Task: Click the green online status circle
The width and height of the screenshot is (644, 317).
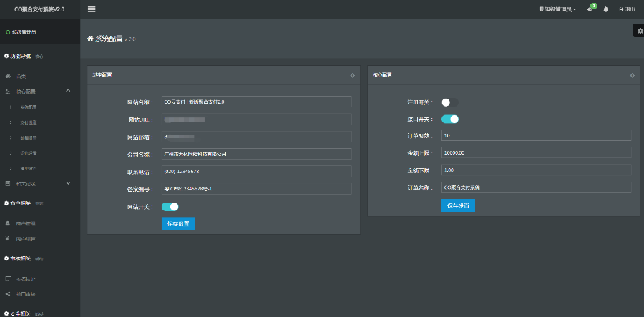Action: (8, 32)
